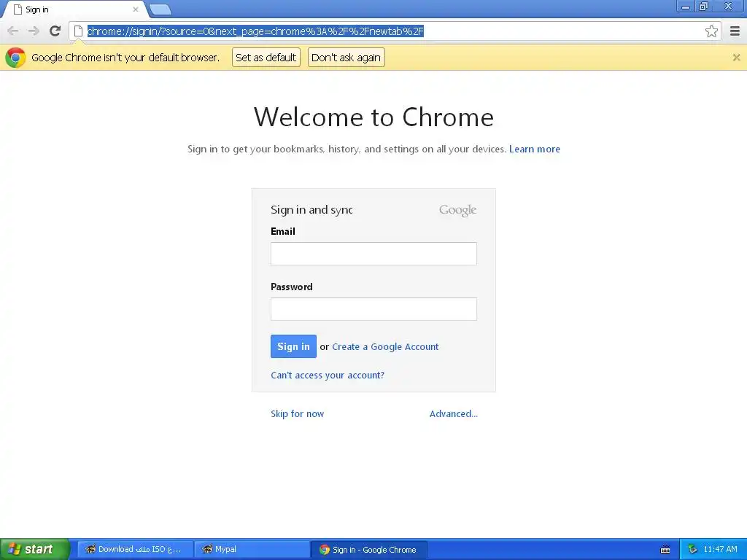The image size is (747, 560).
Task: Click the browser back arrow
Action: point(13,31)
